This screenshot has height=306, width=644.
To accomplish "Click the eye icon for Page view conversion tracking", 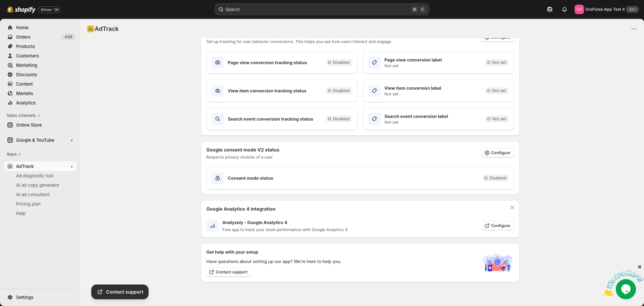I will tap(217, 62).
